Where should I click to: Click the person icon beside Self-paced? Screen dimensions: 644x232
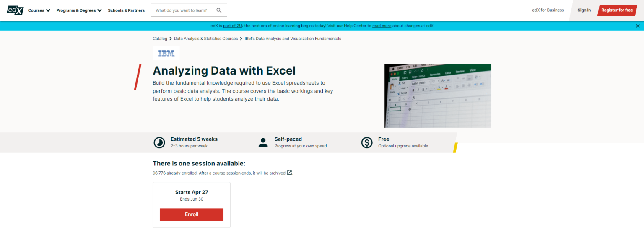pyautogui.click(x=263, y=142)
